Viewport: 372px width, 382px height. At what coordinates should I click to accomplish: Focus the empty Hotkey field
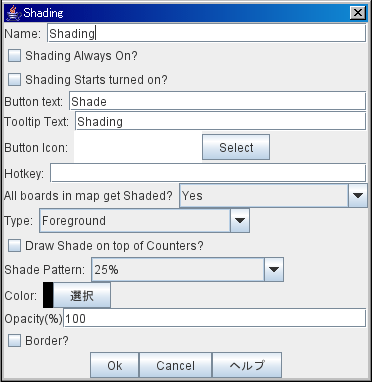click(208, 173)
